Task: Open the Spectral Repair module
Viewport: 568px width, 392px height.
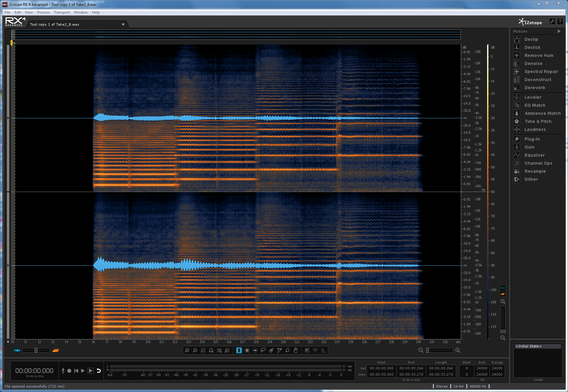Action: tap(541, 72)
